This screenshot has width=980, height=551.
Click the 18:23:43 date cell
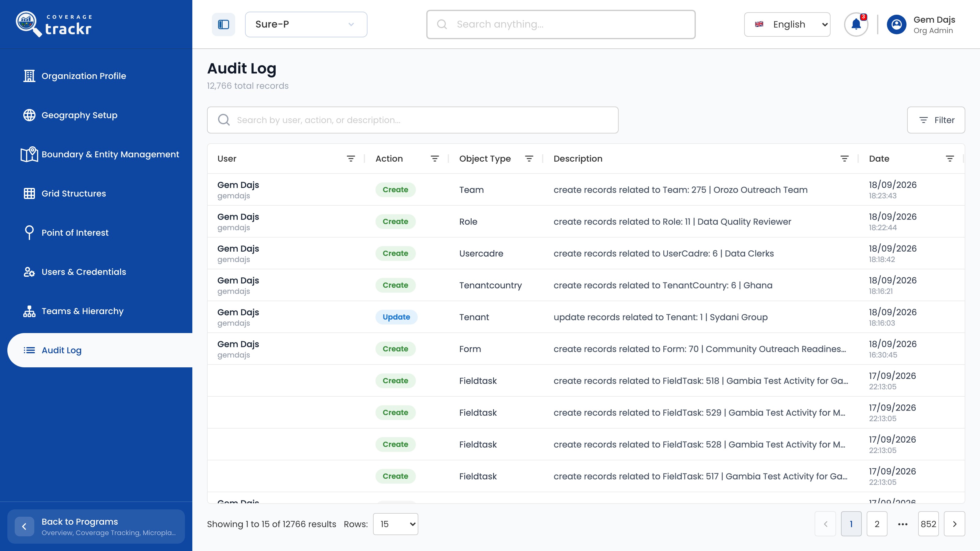[x=892, y=189]
